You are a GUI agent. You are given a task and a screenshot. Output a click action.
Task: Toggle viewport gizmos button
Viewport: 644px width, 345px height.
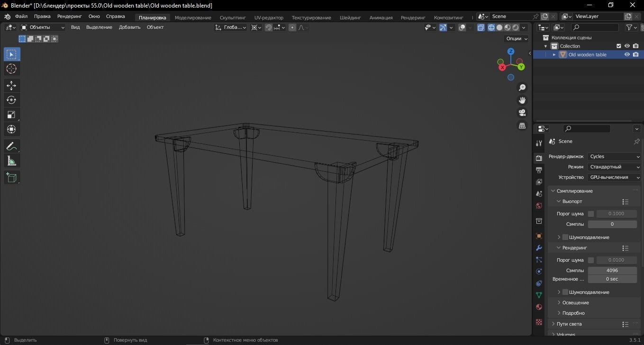coord(443,27)
